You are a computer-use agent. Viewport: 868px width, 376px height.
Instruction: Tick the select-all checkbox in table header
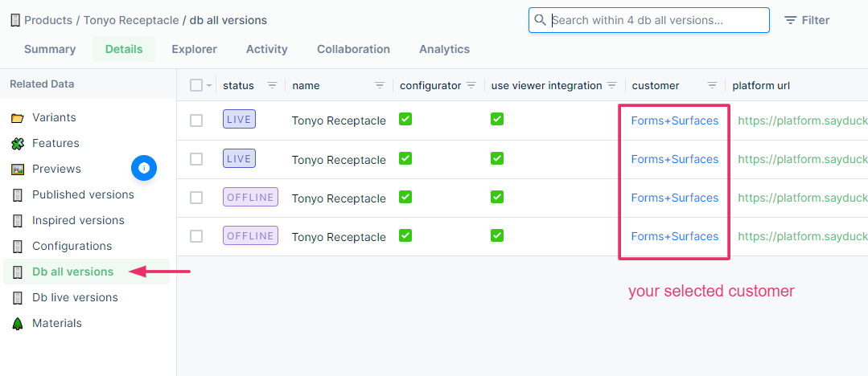[196, 85]
